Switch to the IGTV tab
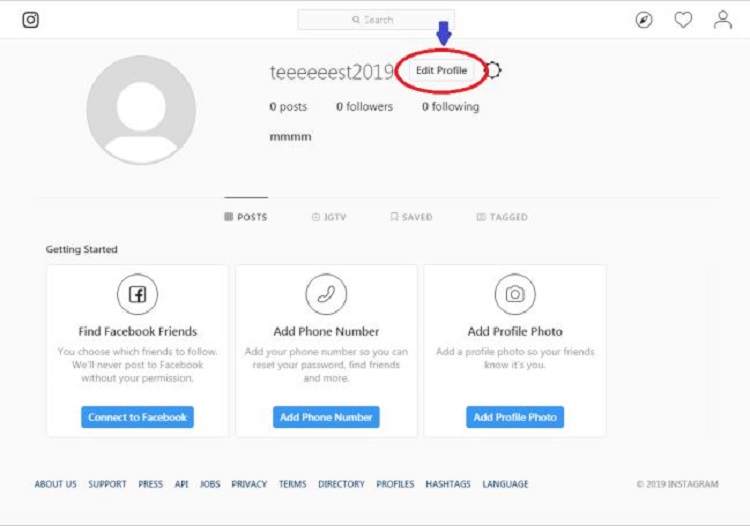Image resolution: width=750 pixels, height=526 pixels. pos(329,217)
